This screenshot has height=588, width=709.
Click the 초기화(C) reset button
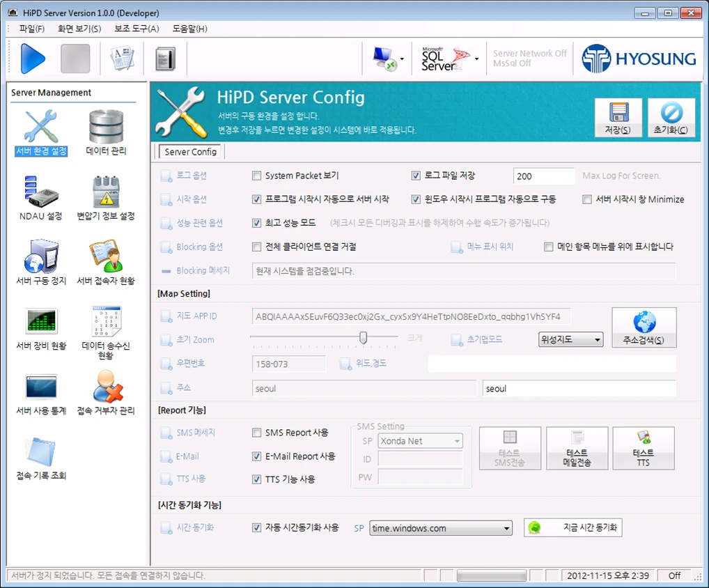[x=671, y=118]
